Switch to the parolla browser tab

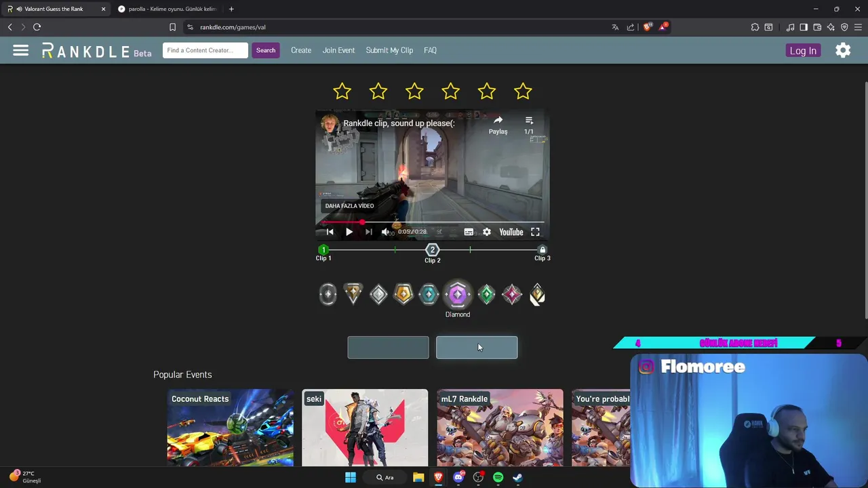pyautogui.click(x=167, y=9)
